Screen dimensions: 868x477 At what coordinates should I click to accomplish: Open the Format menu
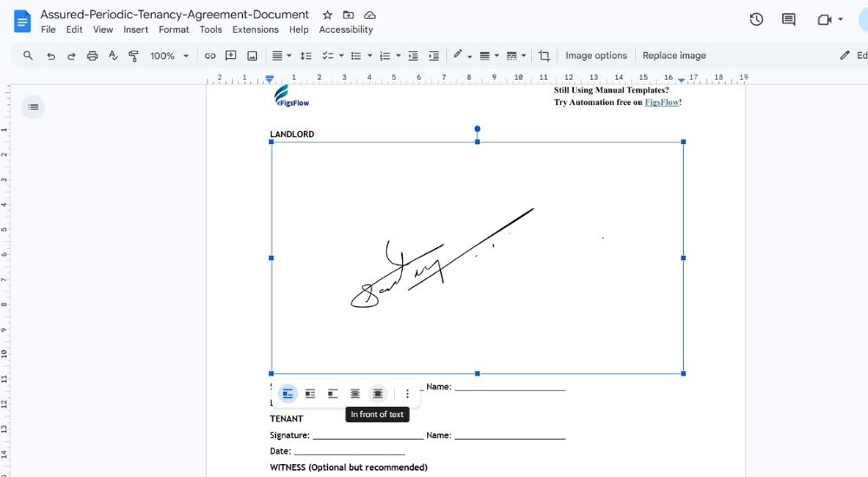pyautogui.click(x=174, y=29)
